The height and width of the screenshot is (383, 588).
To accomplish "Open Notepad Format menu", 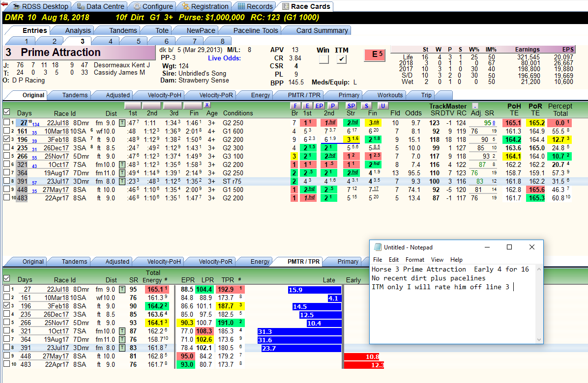I will 415,259.
